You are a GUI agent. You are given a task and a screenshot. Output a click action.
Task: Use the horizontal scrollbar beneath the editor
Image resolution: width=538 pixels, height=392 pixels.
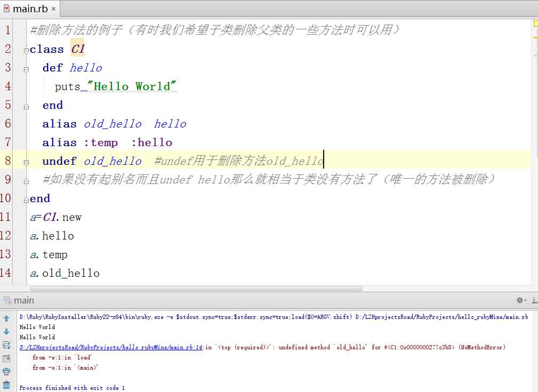coord(196,289)
